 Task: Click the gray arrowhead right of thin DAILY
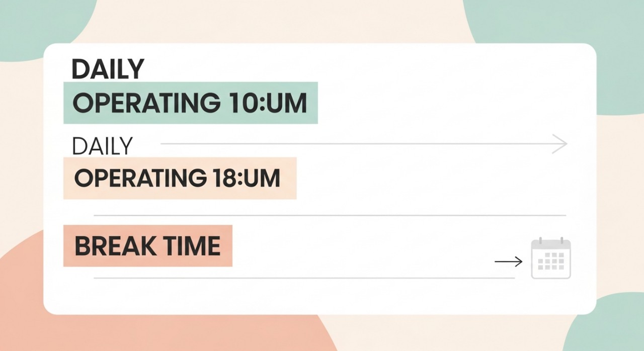[561, 144]
